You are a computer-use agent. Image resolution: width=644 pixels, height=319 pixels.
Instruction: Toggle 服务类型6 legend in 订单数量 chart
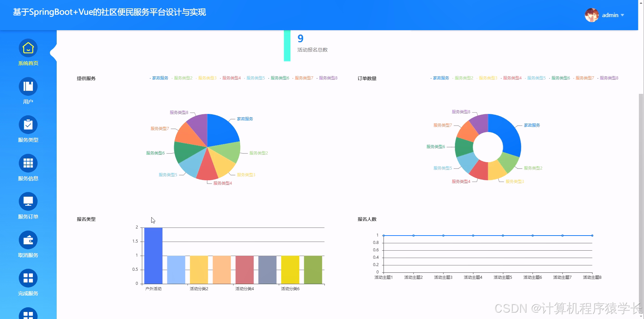click(559, 78)
